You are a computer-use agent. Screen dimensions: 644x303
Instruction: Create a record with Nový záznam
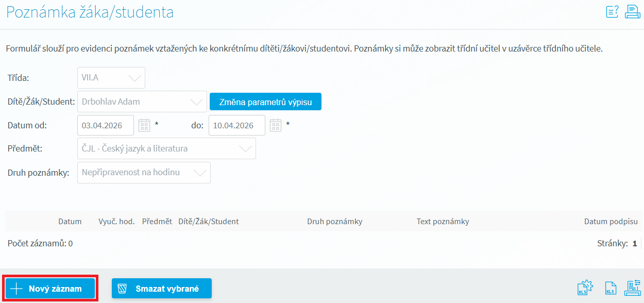(x=50, y=289)
